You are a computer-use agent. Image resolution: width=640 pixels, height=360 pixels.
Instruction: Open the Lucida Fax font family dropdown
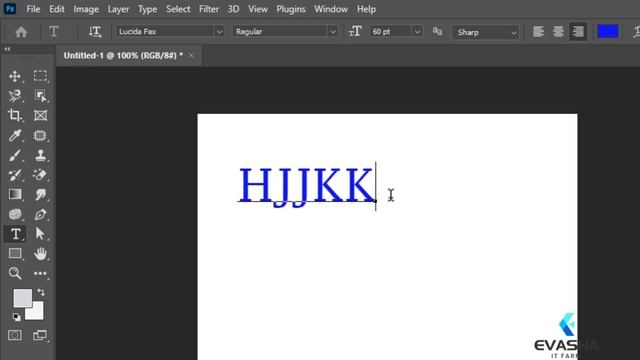[x=219, y=31]
